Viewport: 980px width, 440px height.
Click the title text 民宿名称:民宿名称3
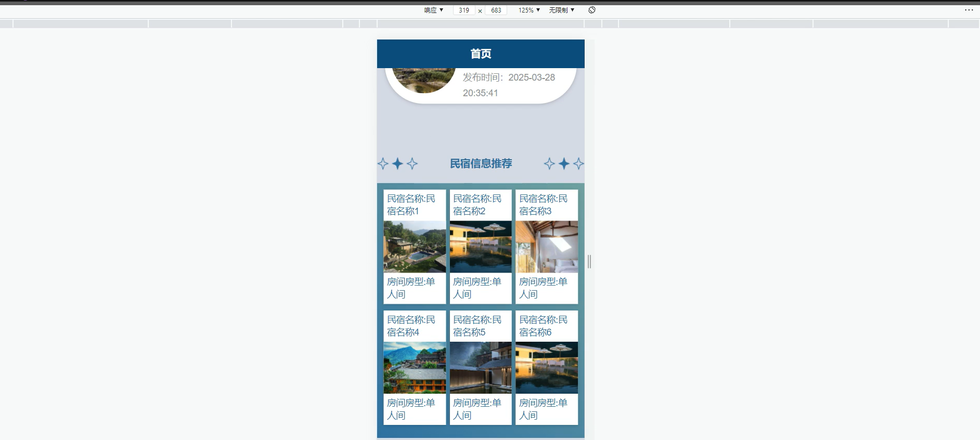tap(544, 205)
